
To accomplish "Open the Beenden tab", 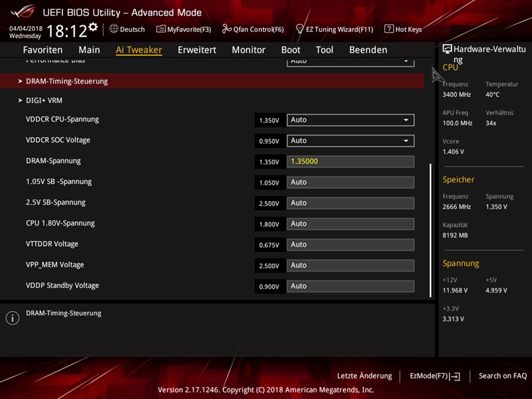I will 368,50.
